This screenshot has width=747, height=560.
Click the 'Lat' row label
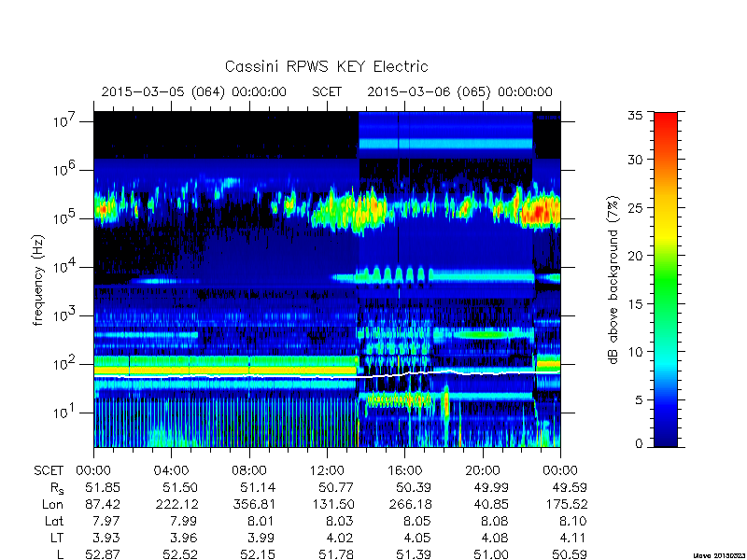pos(54,522)
